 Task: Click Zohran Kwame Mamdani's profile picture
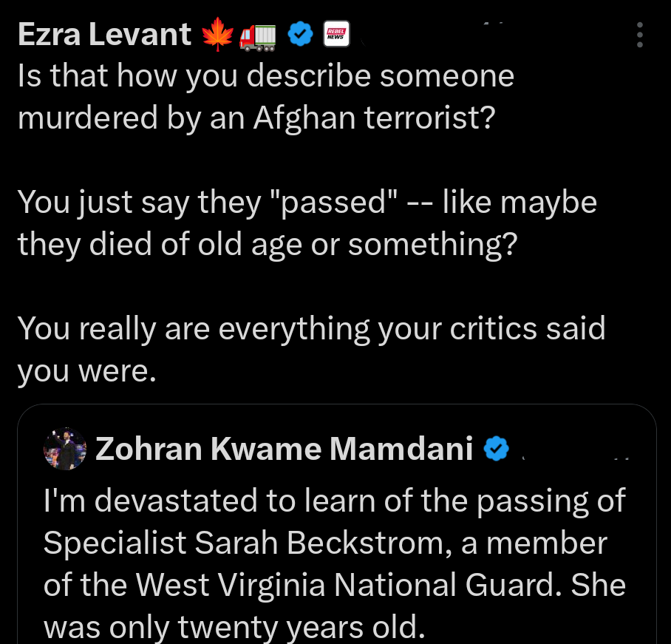65,448
